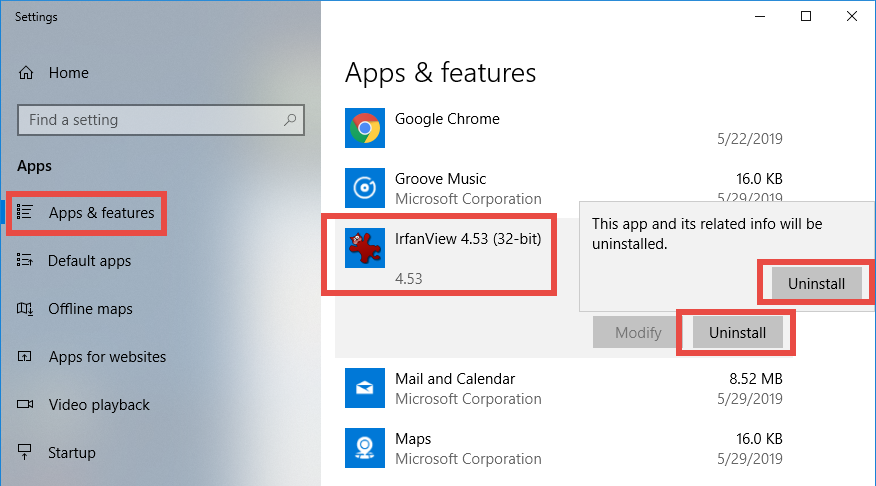
Task: Select IrfanView 4.53 (32-bit) entry
Action: point(468,239)
